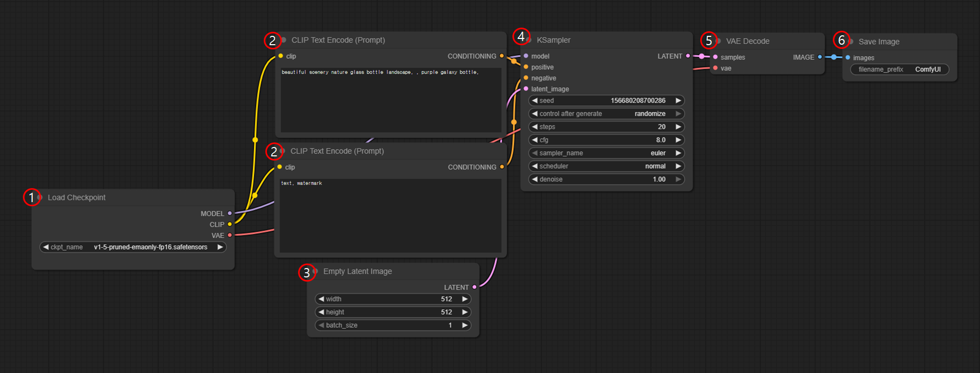Open the control after generate dropdown
Viewport: 980px width, 373px height.
[x=607, y=114]
